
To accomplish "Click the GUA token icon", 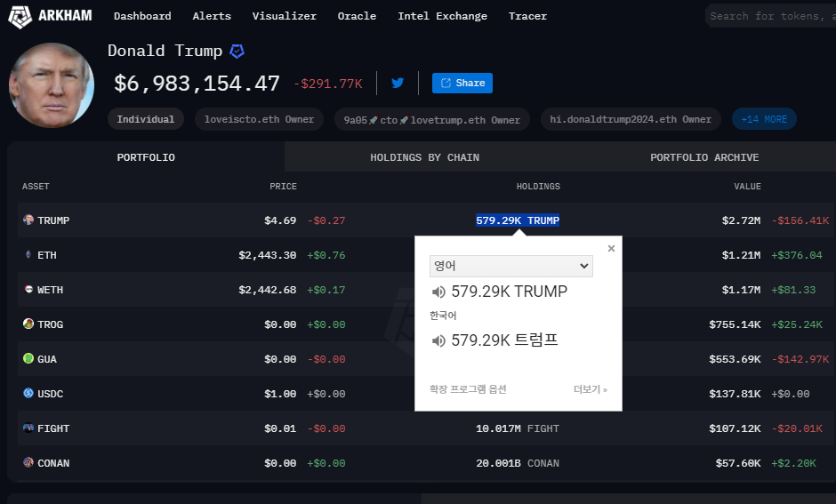I will tap(28, 358).
